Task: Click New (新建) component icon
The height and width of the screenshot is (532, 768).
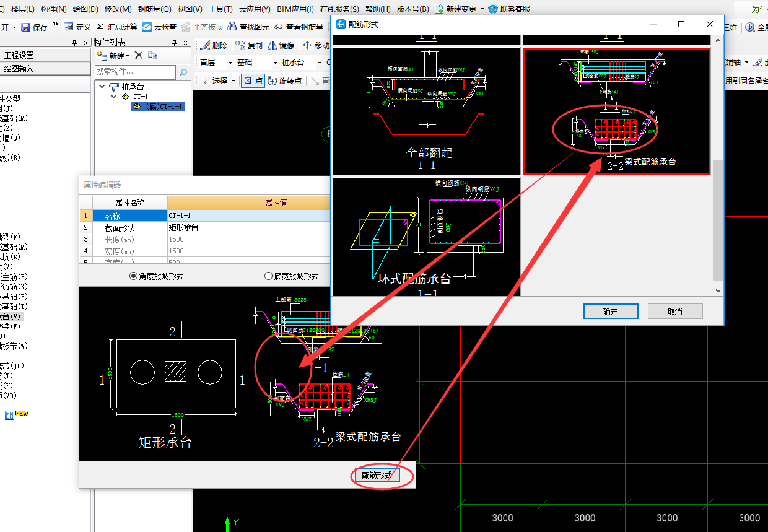Action: [x=102, y=55]
